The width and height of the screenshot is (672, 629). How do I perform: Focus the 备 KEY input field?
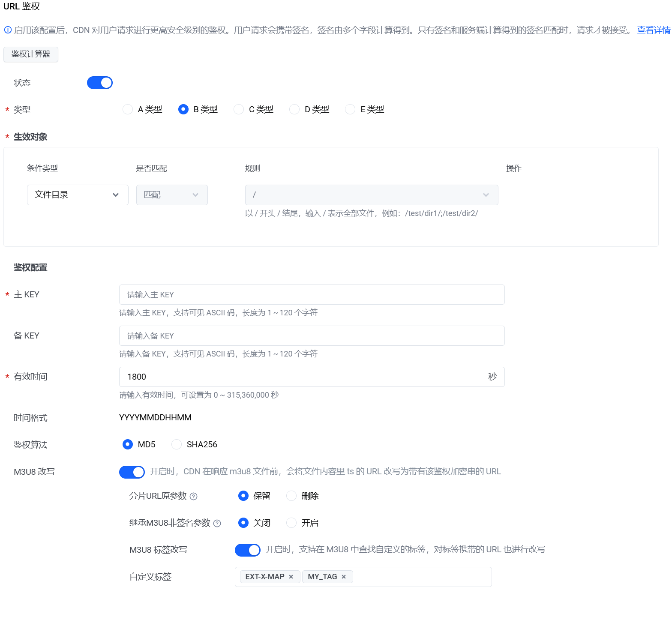tap(312, 336)
